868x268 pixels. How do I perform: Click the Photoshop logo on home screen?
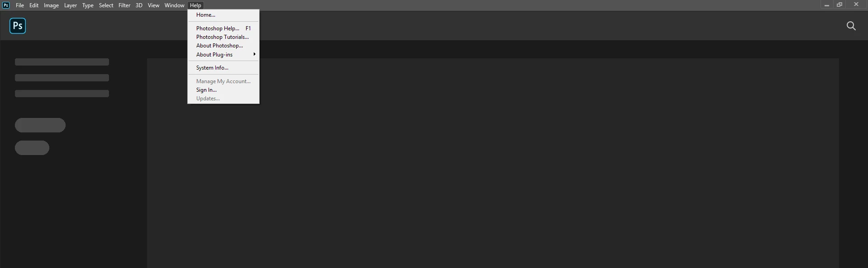pyautogui.click(x=18, y=26)
